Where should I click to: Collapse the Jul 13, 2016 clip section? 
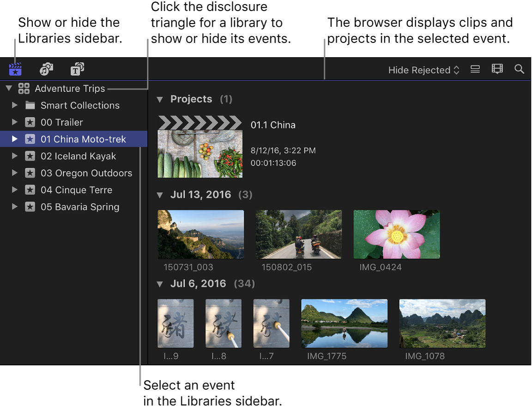click(x=160, y=195)
